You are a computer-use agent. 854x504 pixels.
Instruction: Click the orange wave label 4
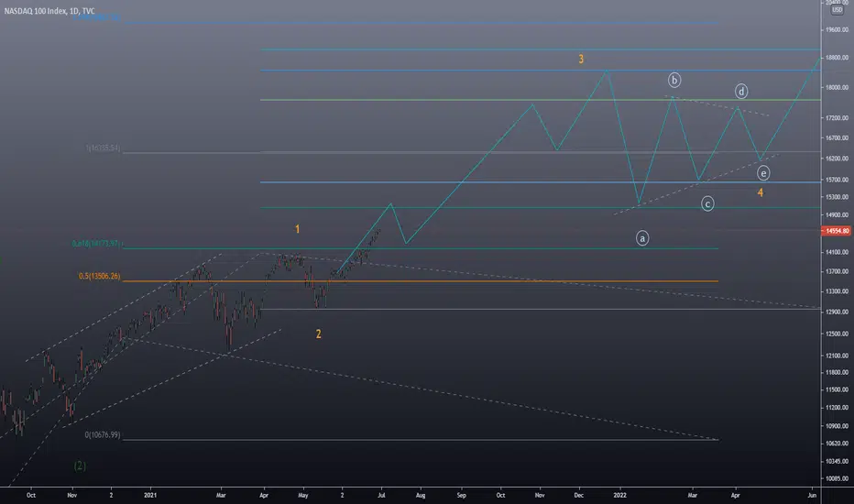pos(761,192)
